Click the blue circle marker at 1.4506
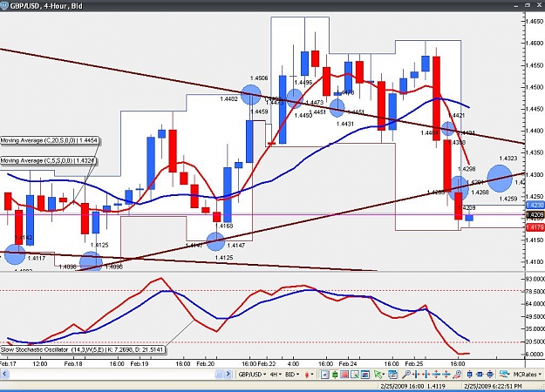This screenshot has width=545, height=392. coord(250,94)
